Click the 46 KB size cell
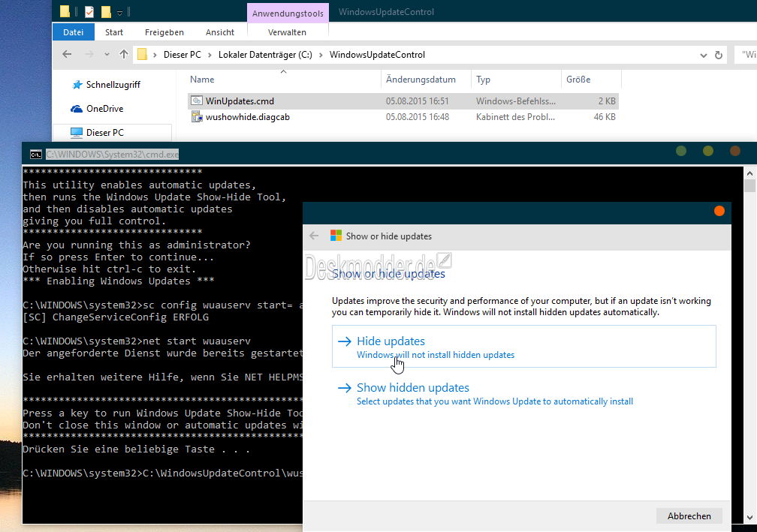 pos(605,117)
